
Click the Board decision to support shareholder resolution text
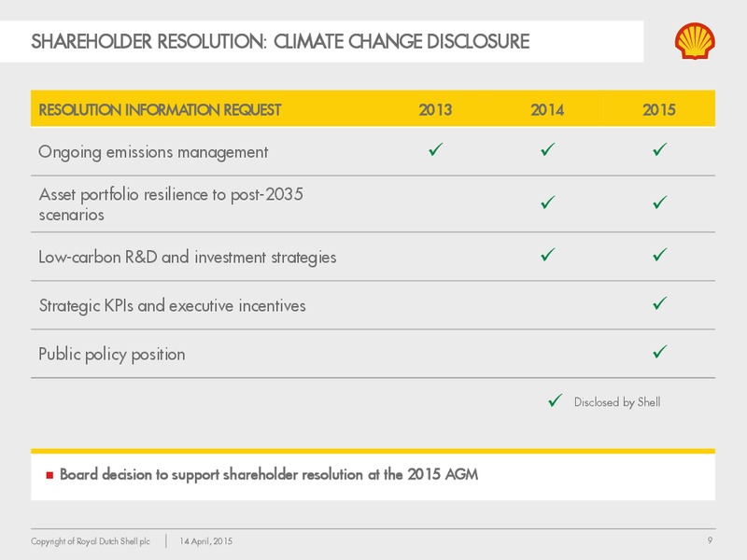[x=269, y=475]
